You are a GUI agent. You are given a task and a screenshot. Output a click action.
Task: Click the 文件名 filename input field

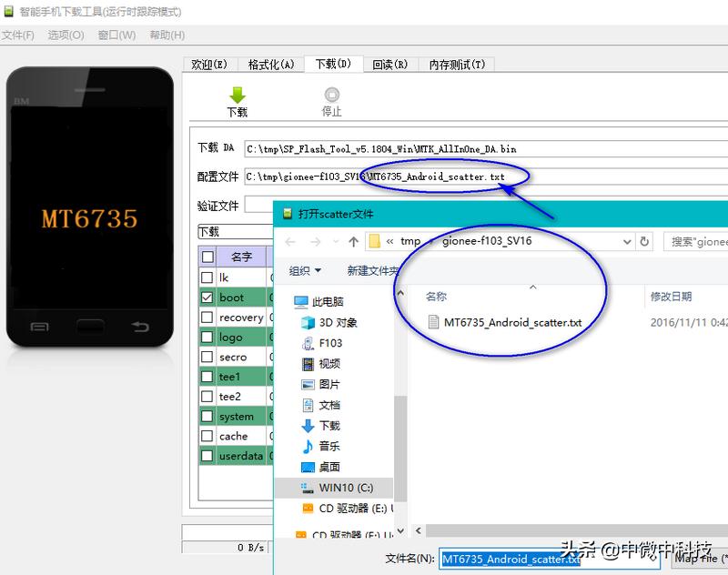tap(510, 559)
